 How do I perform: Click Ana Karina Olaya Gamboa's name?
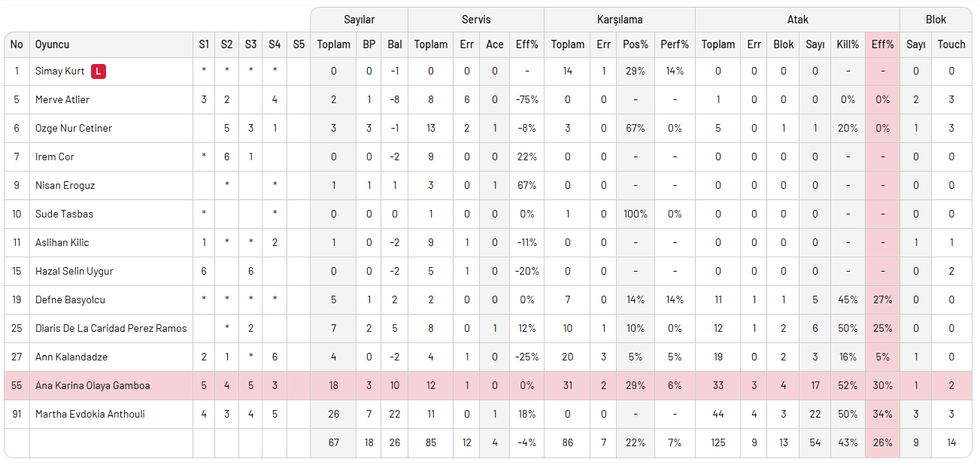[93, 385]
